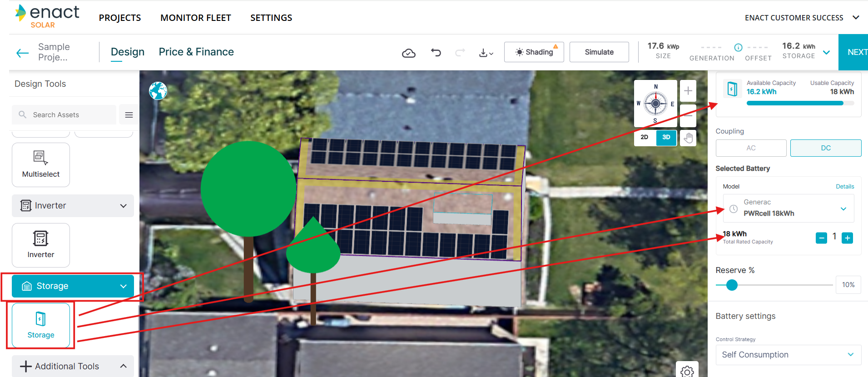868x377 pixels.
Task: Click the Simulate button
Action: (x=599, y=52)
